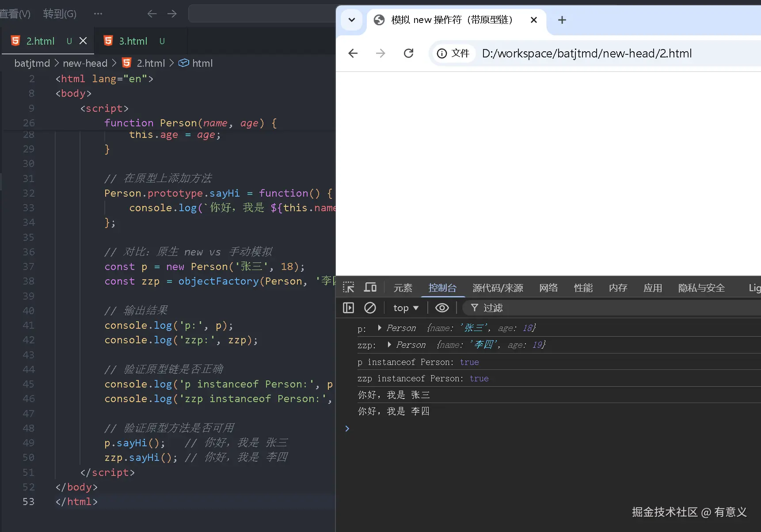Go back in the browser

coord(353,53)
